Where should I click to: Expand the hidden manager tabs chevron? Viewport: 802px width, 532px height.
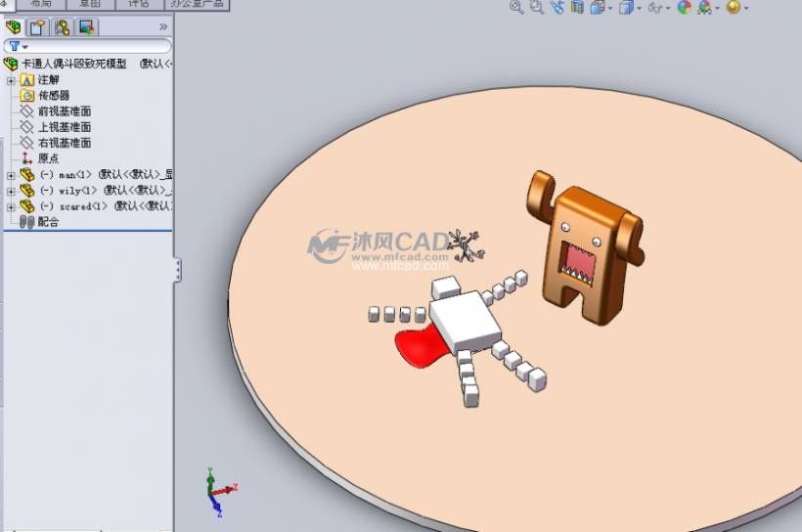(x=163, y=27)
